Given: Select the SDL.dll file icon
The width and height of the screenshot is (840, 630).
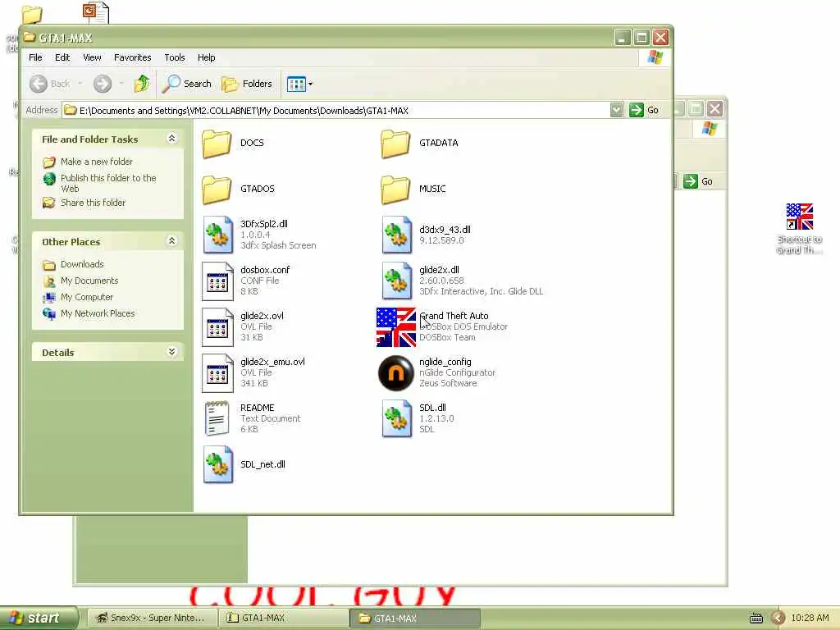Looking at the screenshot, I should (397, 418).
